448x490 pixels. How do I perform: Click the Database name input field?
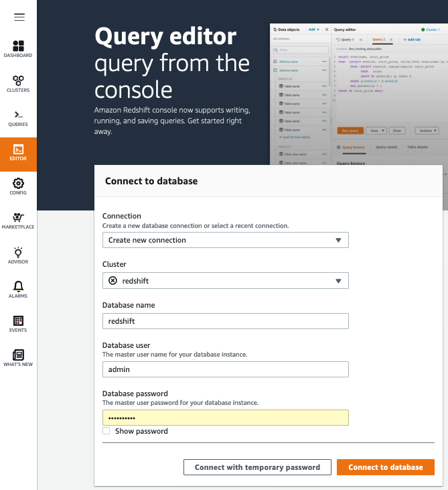tap(225, 321)
